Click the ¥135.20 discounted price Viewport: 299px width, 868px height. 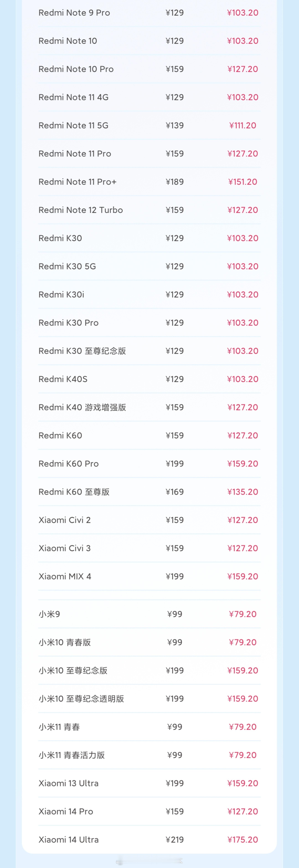[243, 492]
